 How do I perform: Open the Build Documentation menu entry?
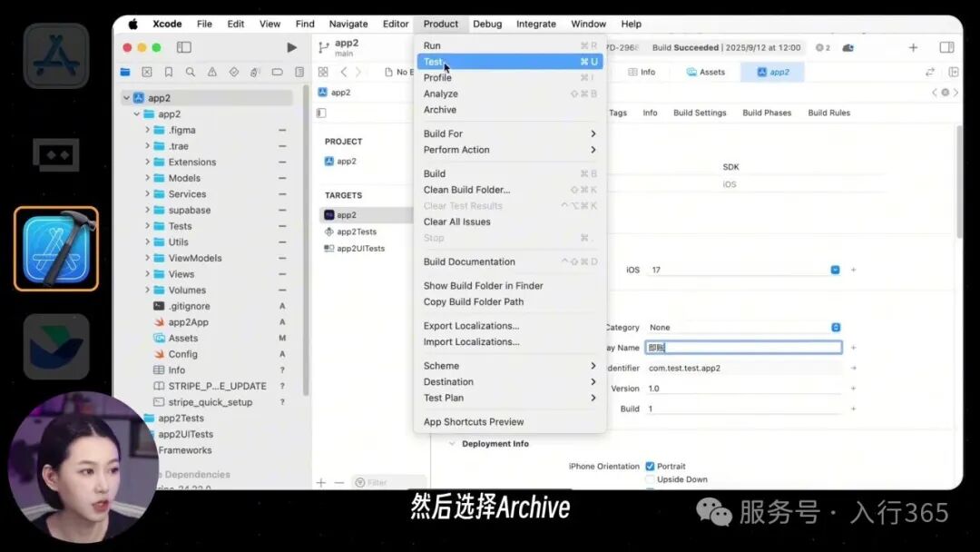pyautogui.click(x=467, y=261)
